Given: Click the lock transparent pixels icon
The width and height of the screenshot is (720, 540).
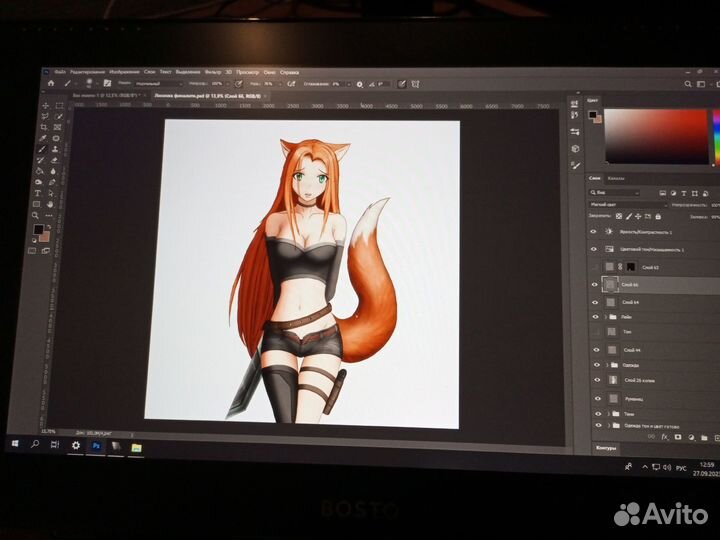Looking at the screenshot, I should [x=619, y=216].
